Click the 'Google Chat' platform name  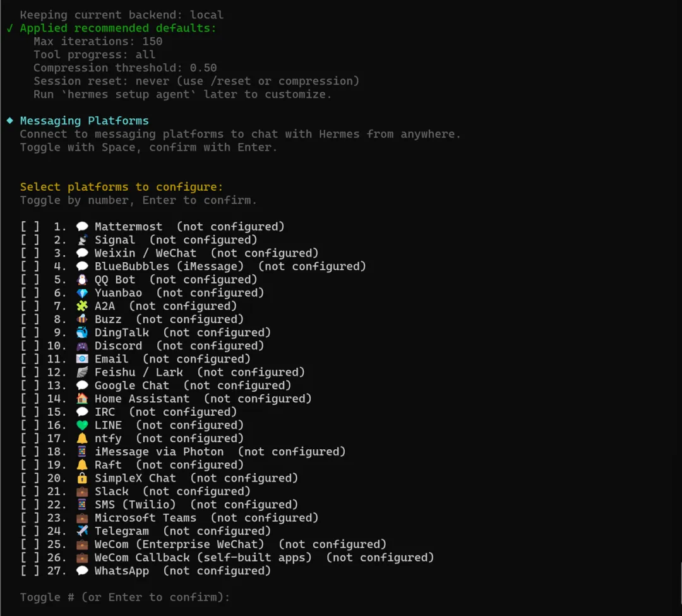[x=132, y=385]
